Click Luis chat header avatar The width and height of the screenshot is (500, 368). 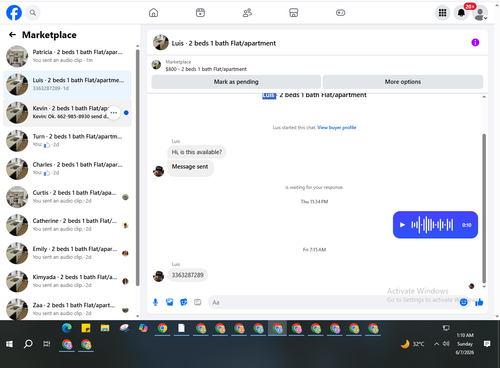click(161, 43)
